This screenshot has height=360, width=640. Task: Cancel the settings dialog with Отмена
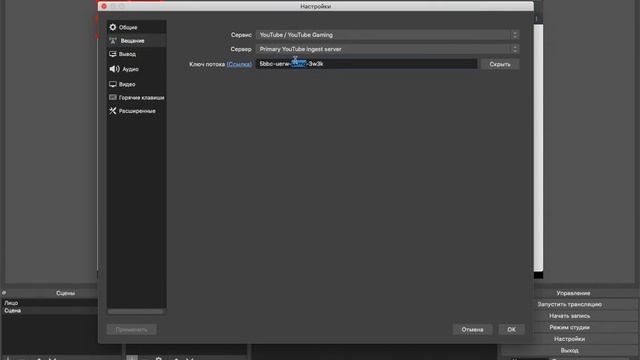tap(472, 329)
